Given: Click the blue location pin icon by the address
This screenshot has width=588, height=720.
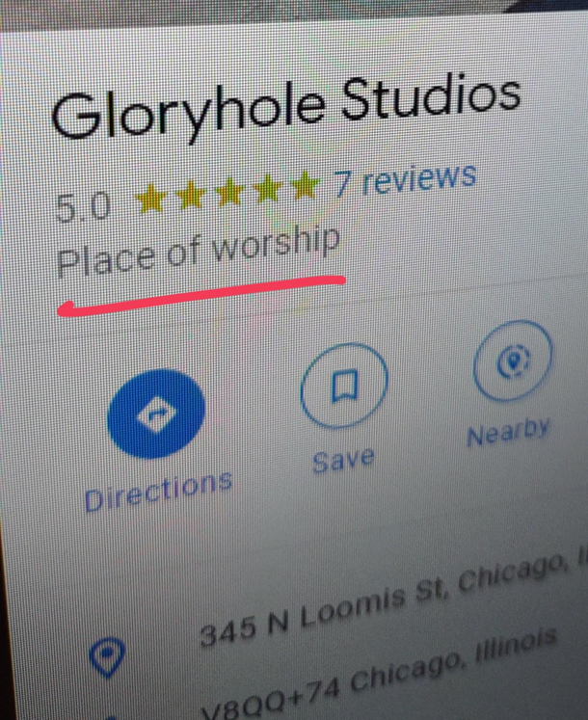Looking at the screenshot, I should pos(107,656).
